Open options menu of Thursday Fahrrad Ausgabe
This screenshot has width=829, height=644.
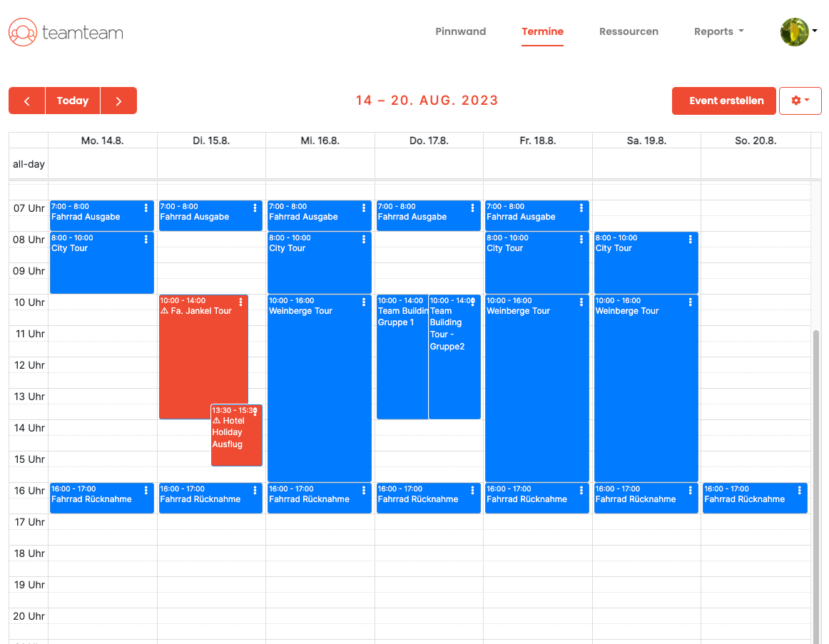click(x=473, y=208)
